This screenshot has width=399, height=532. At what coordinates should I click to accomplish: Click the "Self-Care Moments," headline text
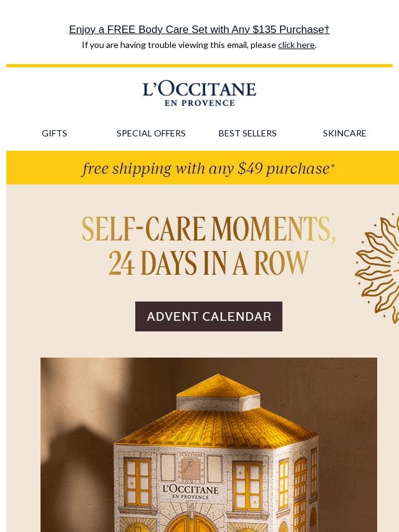coord(208,229)
